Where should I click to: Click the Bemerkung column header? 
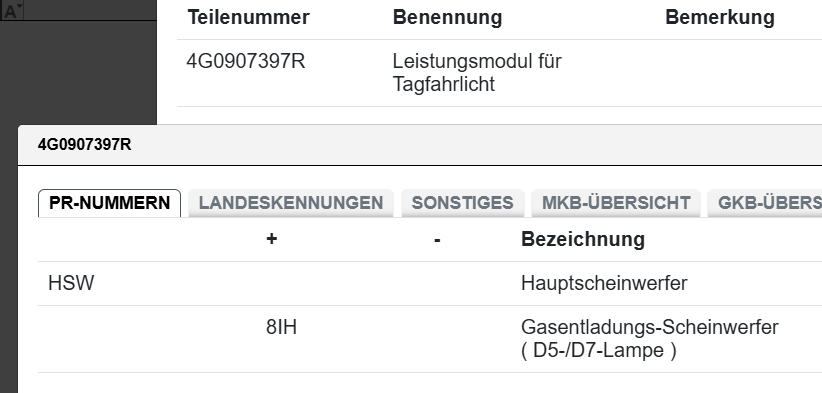[x=720, y=17]
